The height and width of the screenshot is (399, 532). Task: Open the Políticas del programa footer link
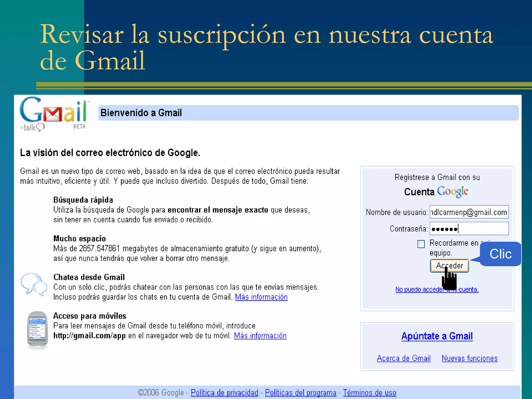pyautogui.click(x=301, y=393)
